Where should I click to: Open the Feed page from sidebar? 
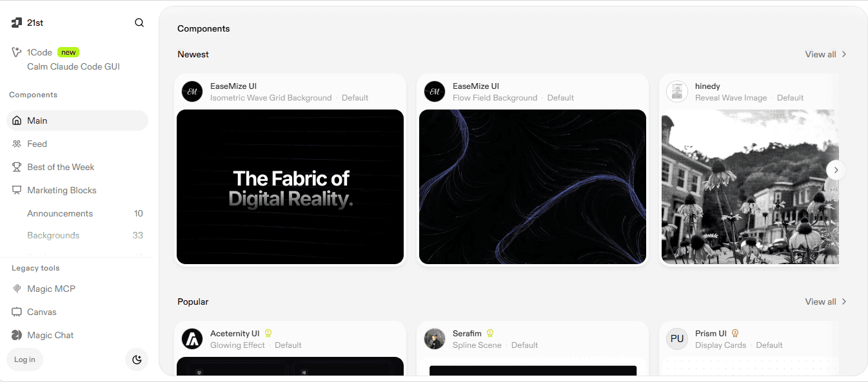tap(77, 144)
